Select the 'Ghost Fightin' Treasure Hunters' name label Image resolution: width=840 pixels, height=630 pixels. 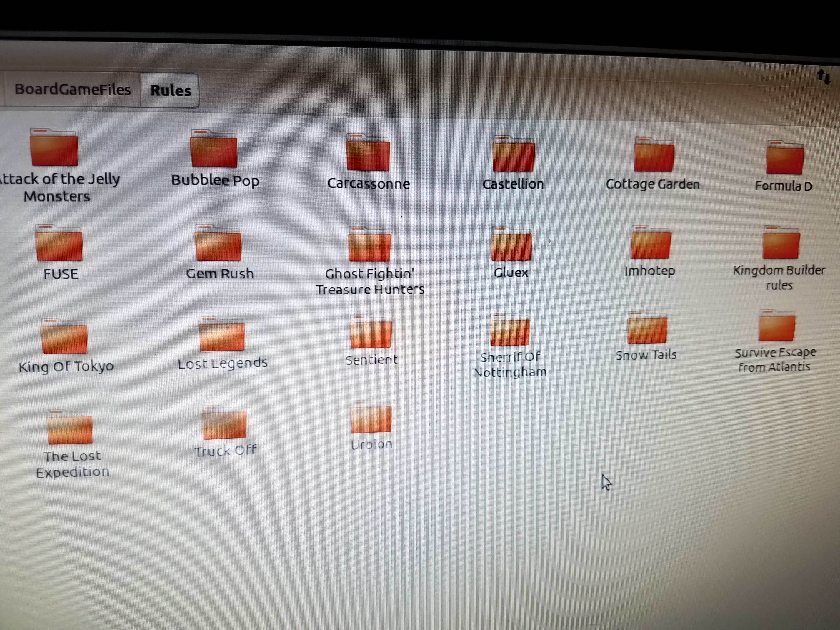[x=370, y=281]
